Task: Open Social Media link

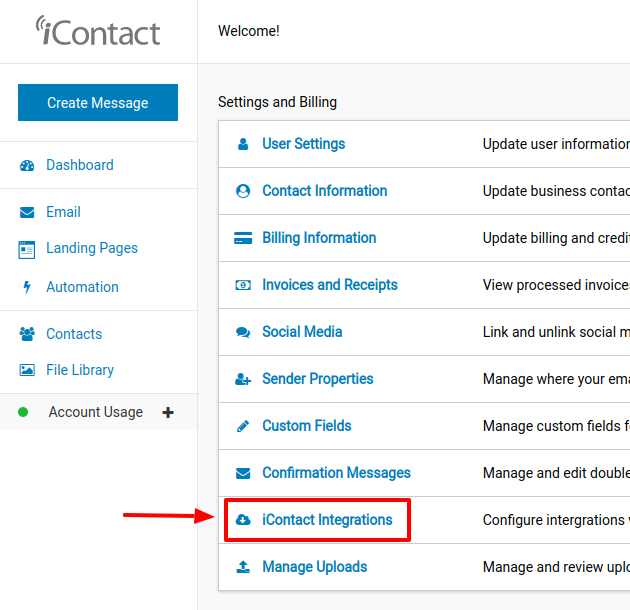Action: [x=302, y=332]
